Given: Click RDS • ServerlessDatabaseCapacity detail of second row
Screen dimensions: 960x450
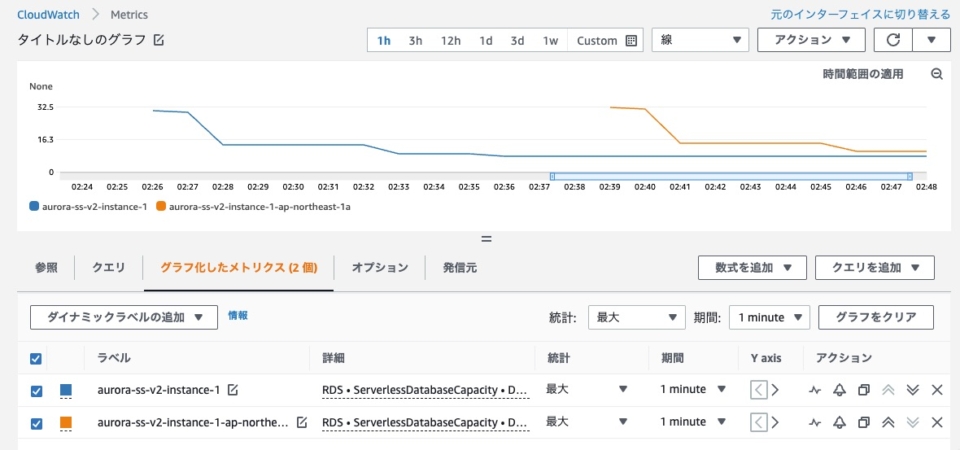Looking at the screenshot, I should point(425,421).
